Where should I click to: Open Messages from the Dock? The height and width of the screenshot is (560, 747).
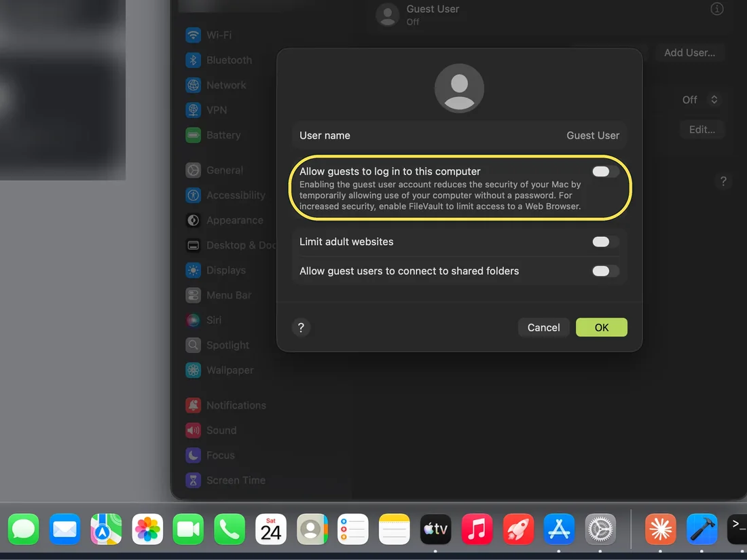point(23,529)
